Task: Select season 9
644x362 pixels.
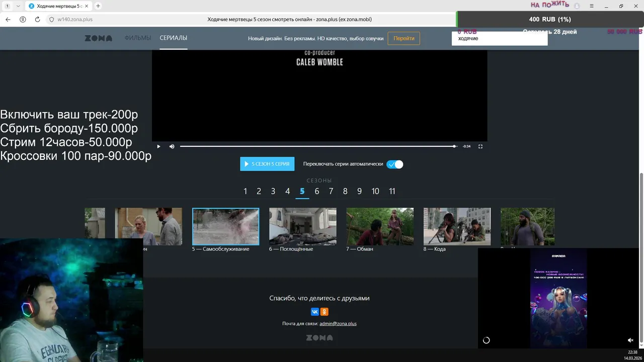Action: tap(360, 191)
